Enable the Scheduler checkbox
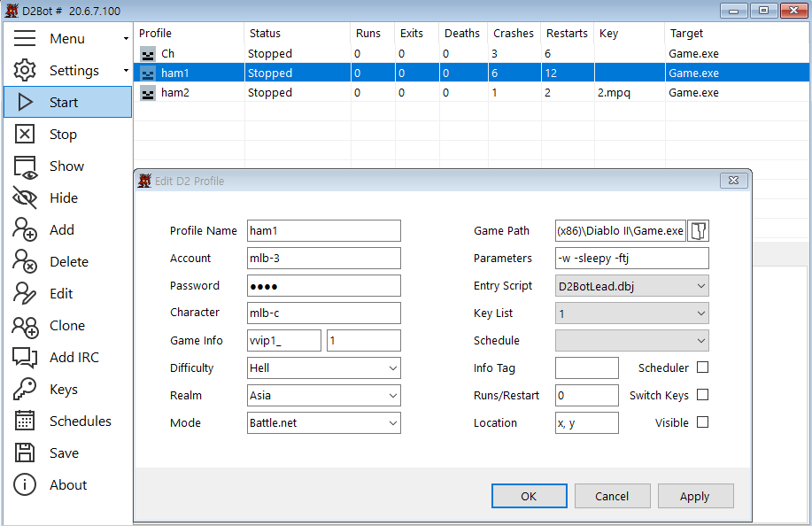The image size is (812, 526). pos(703,367)
